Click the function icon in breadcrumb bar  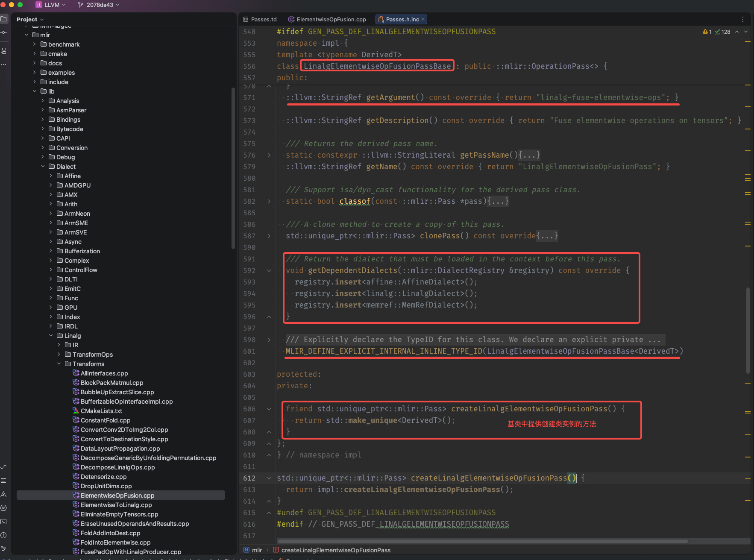point(276,550)
